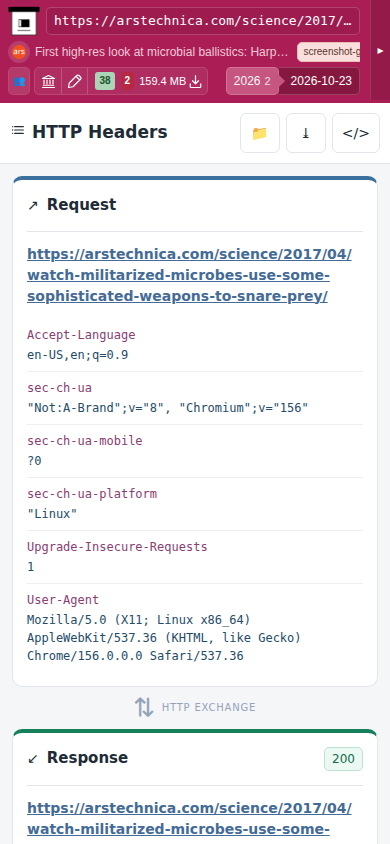The image size is (390, 844).
Task: Click the download arrow button in HTTP Headers
Action: click(306, 133)
